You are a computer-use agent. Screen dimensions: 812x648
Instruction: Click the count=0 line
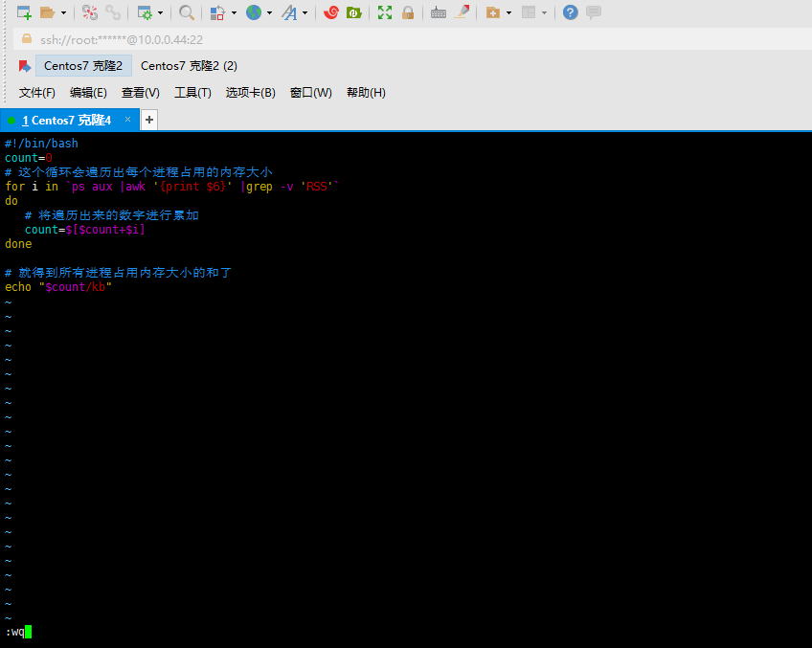click(x=29, y=158)
